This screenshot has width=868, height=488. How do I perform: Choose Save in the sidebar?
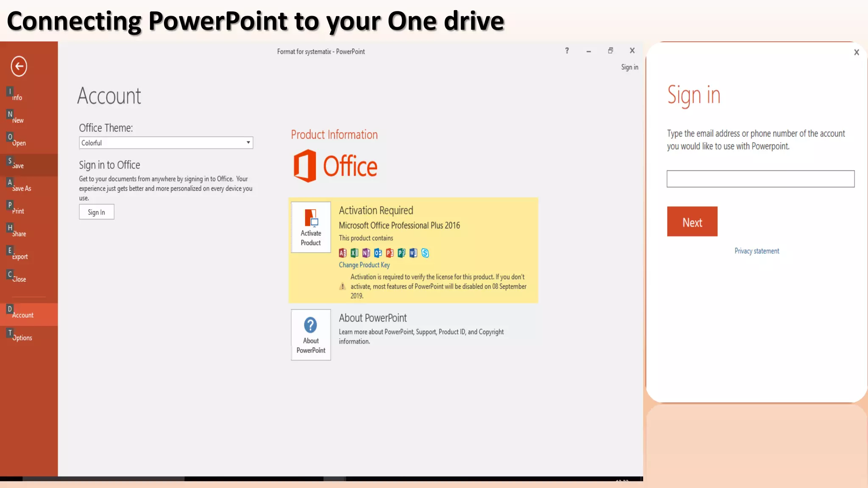coord(29,165)
